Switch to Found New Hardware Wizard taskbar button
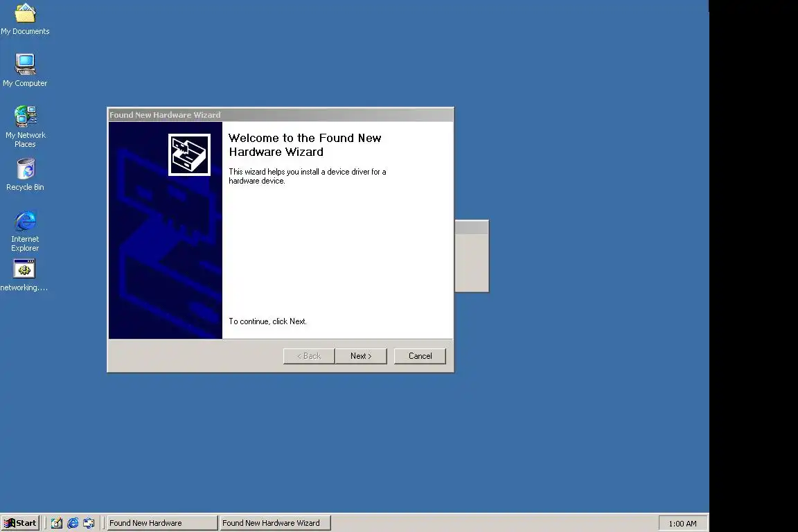 click(275, 523)
